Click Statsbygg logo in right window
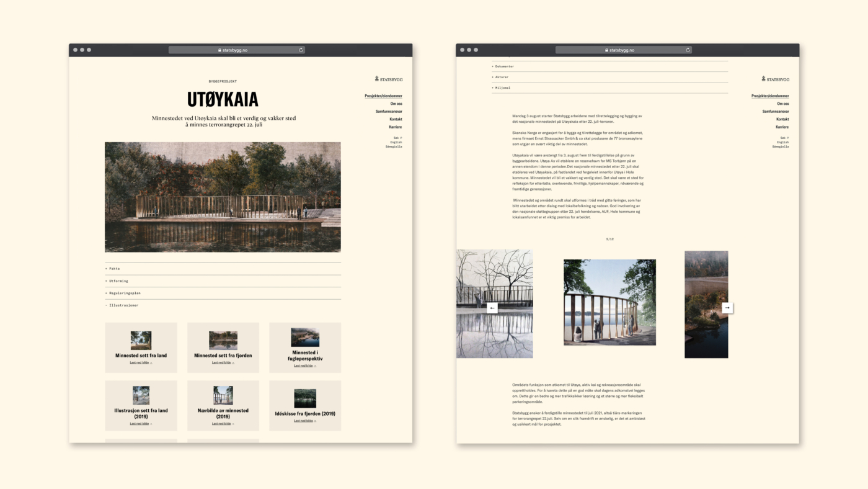The width and height of the screenshot is (868, 489). (776, 79)
